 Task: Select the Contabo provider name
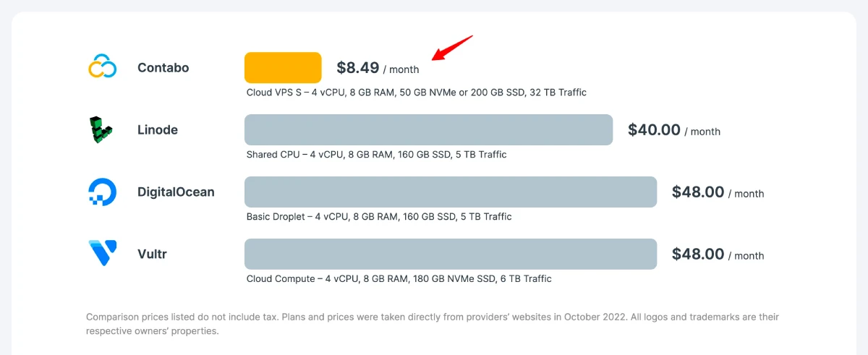163,68
